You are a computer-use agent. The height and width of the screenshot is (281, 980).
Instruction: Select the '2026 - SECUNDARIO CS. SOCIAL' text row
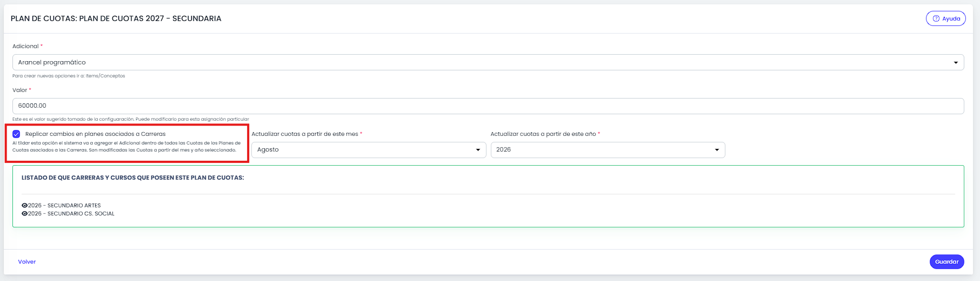click(x=71, y=214)
